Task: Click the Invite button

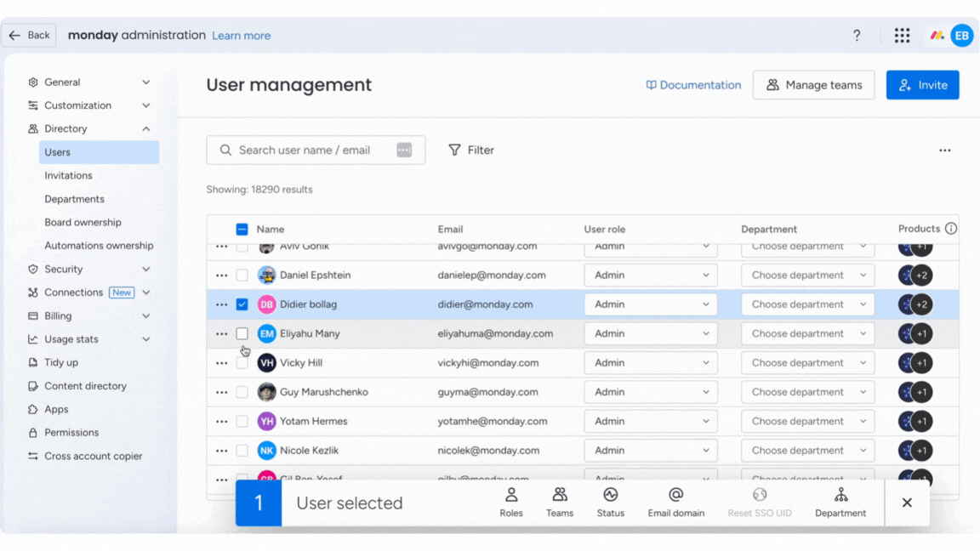Action: coord(922,85)
